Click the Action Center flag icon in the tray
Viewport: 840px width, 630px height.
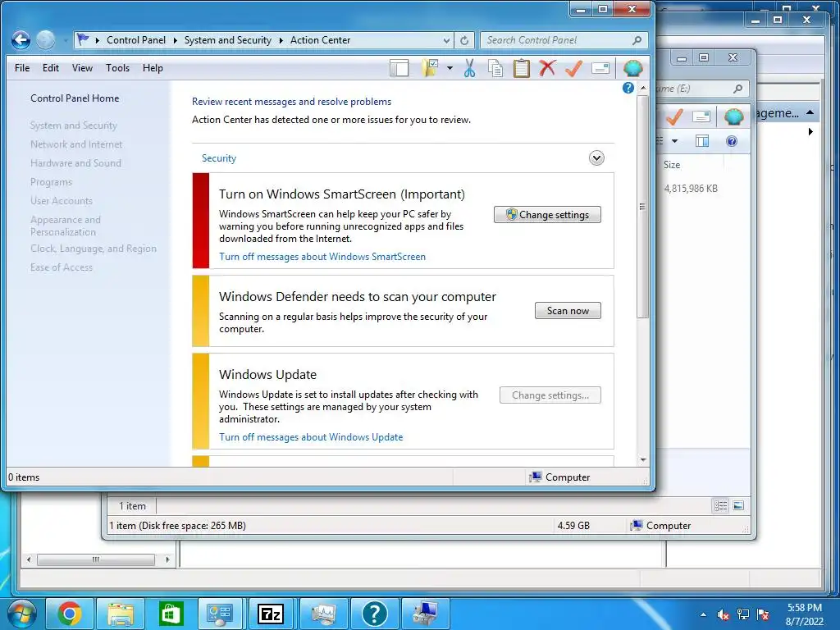point(763,614)
